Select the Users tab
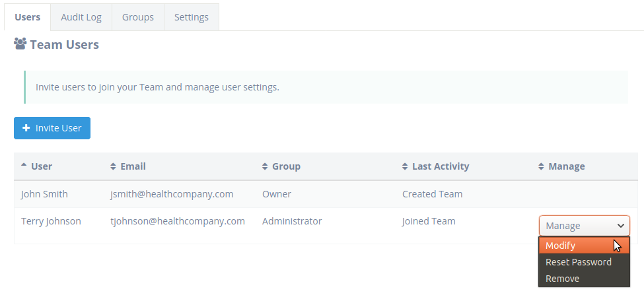This screenshot has width=644, height=305. [28, 17]
